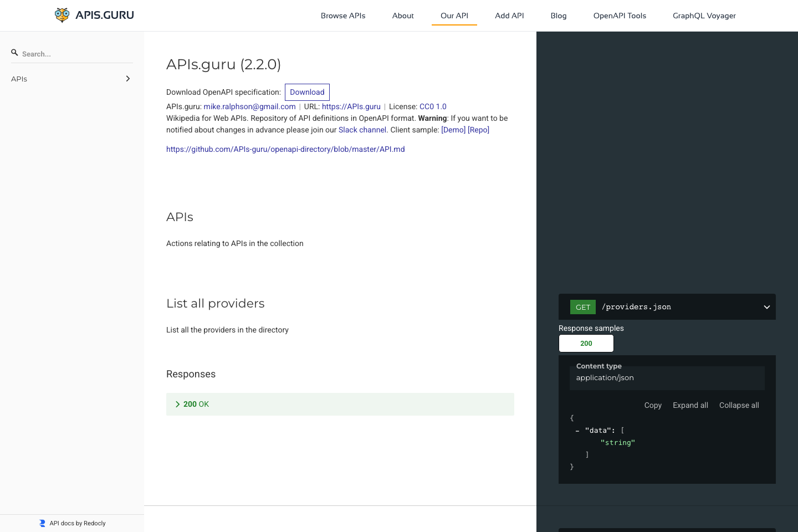This screenshot has height=532, width=798.
Task: Open the Slack channel link
Action: (x=362, y=129)
